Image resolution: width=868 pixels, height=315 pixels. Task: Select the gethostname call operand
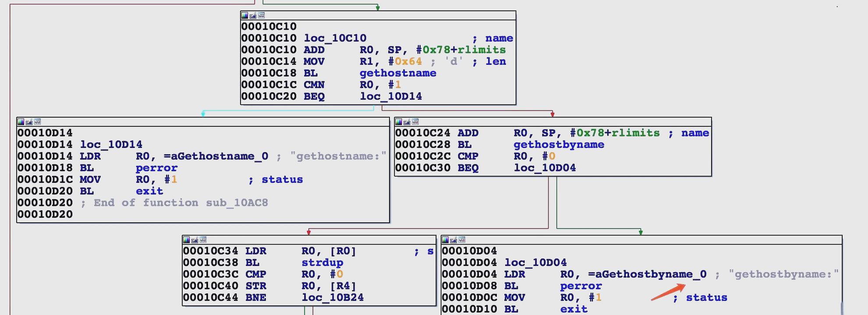(x=398, y=73)
